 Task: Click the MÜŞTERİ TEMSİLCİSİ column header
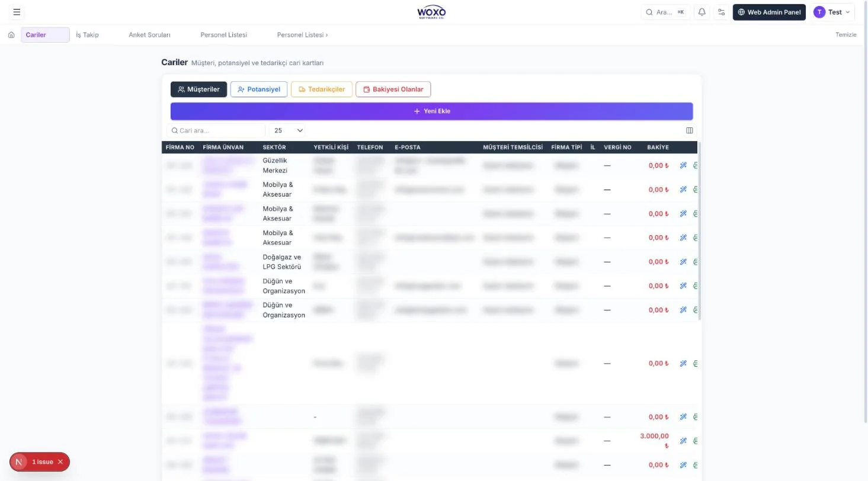[513, 147]
